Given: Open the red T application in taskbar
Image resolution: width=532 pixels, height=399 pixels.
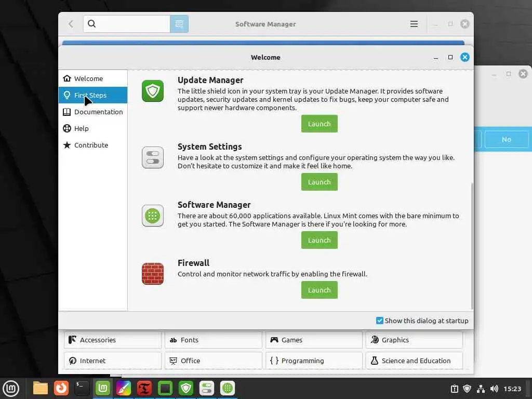Looking at the screenshot, I should point(144,388).
